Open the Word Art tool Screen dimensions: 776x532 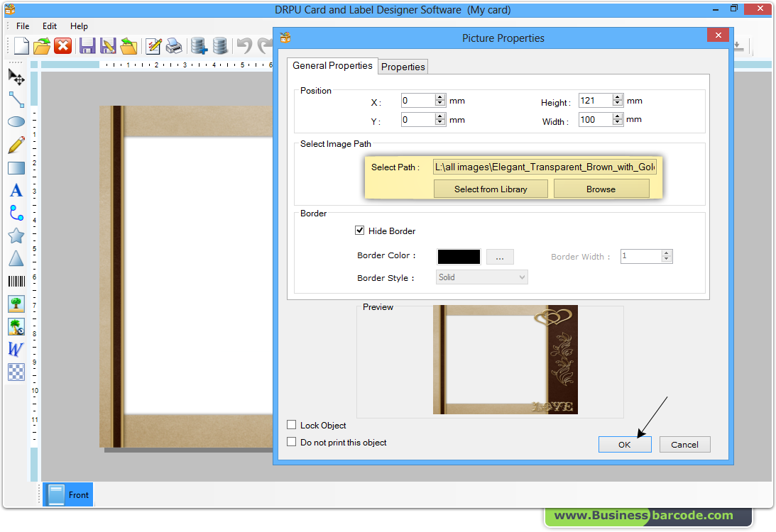[x=16, y=349]
